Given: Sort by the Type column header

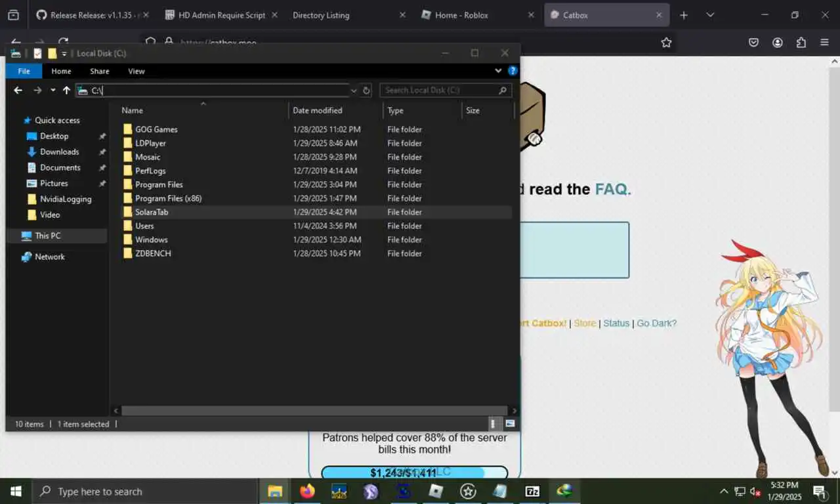Looking at the screenshot, I should [x=423, y=110].
